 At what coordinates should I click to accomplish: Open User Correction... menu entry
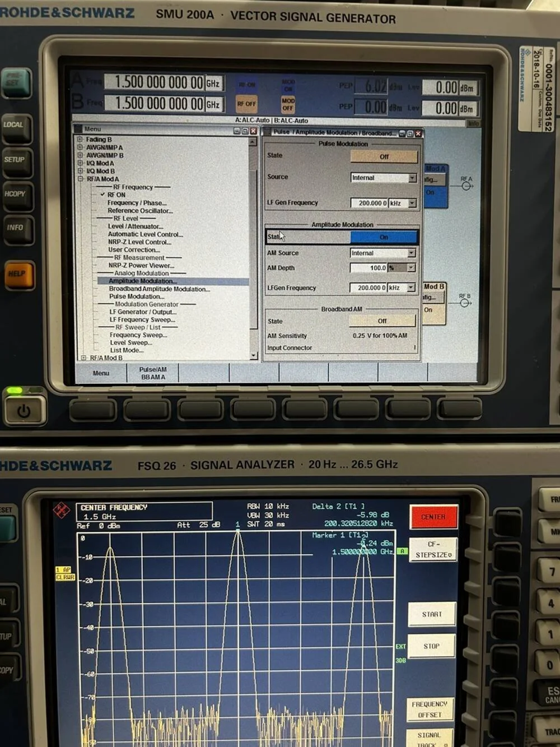(x=133, y=250)
